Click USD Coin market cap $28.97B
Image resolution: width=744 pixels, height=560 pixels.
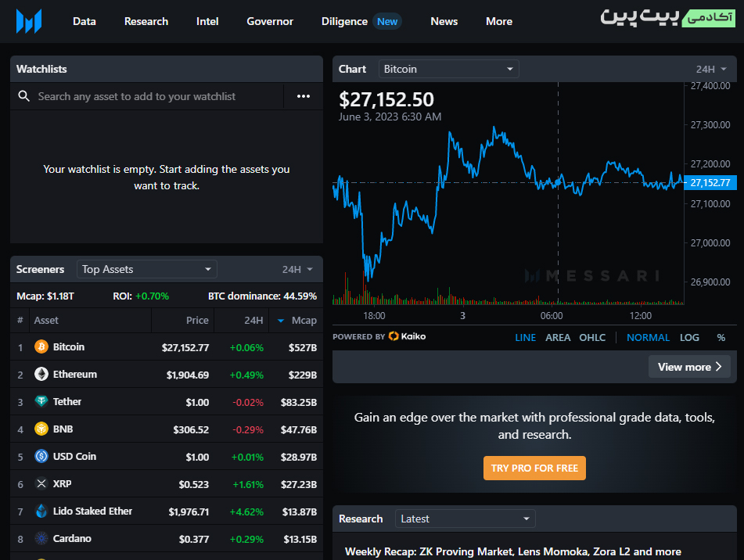click(x=298, y=457)
